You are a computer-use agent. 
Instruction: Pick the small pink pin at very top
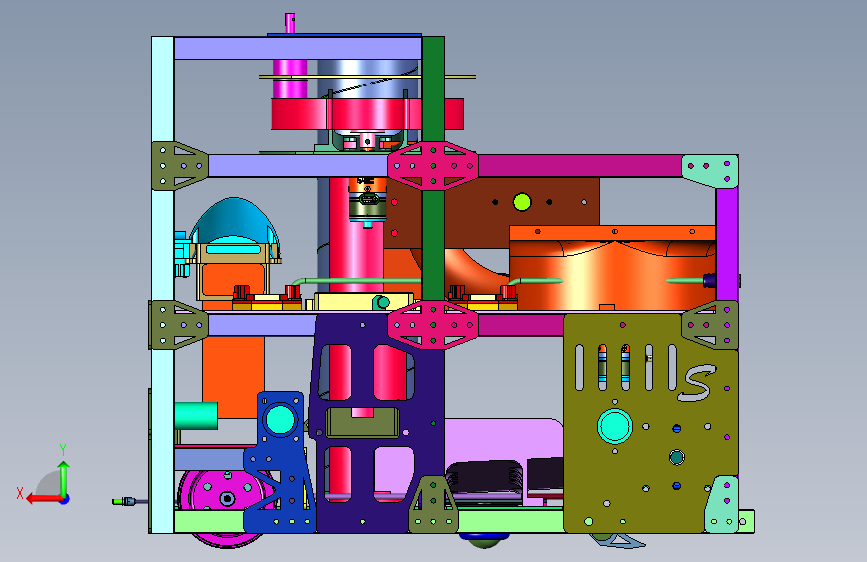pyautogui.click(x=290, y=24)
